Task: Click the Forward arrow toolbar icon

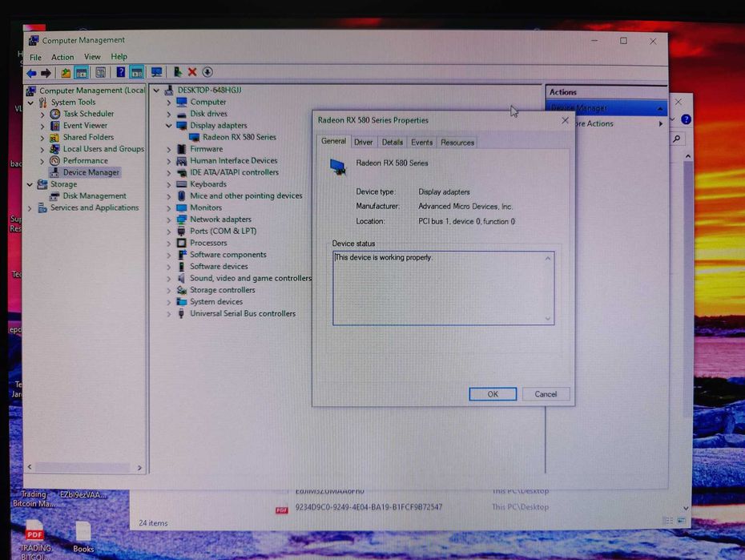Action: click(x=46, y=73)
